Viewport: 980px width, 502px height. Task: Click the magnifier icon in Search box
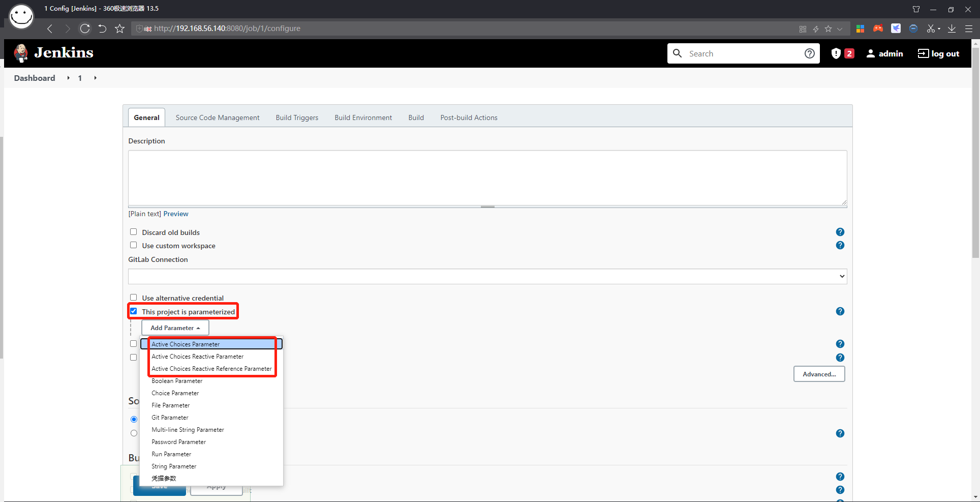[677, 53]
